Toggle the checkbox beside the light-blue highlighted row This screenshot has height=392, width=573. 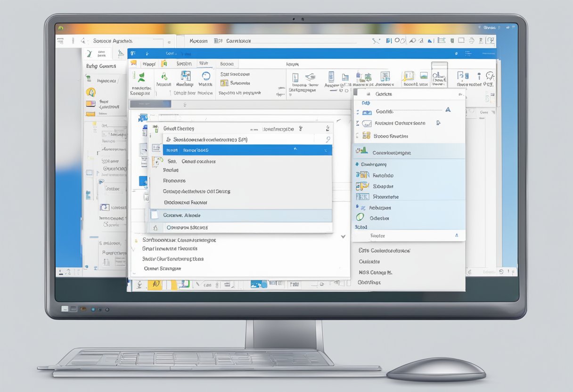(x=155, y=215)
